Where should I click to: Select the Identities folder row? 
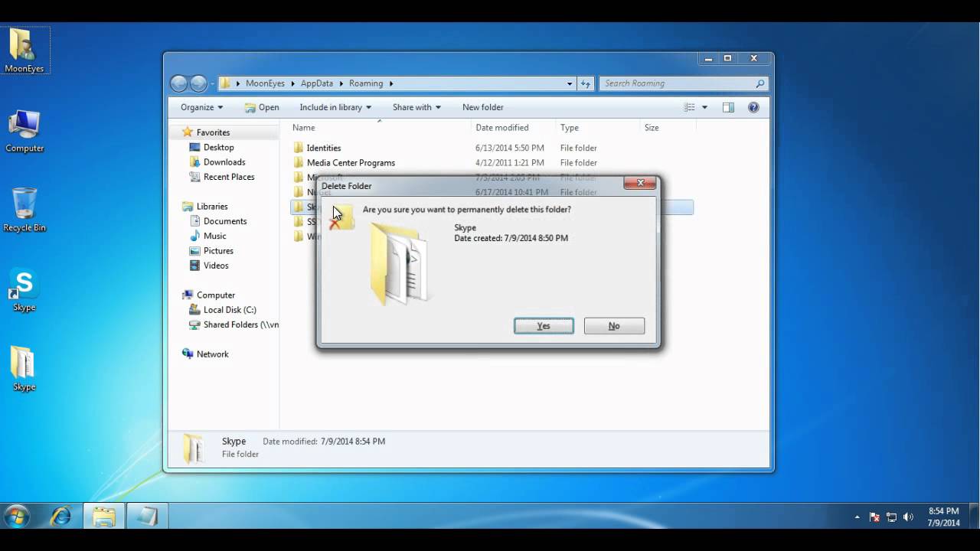coord(492,148)
